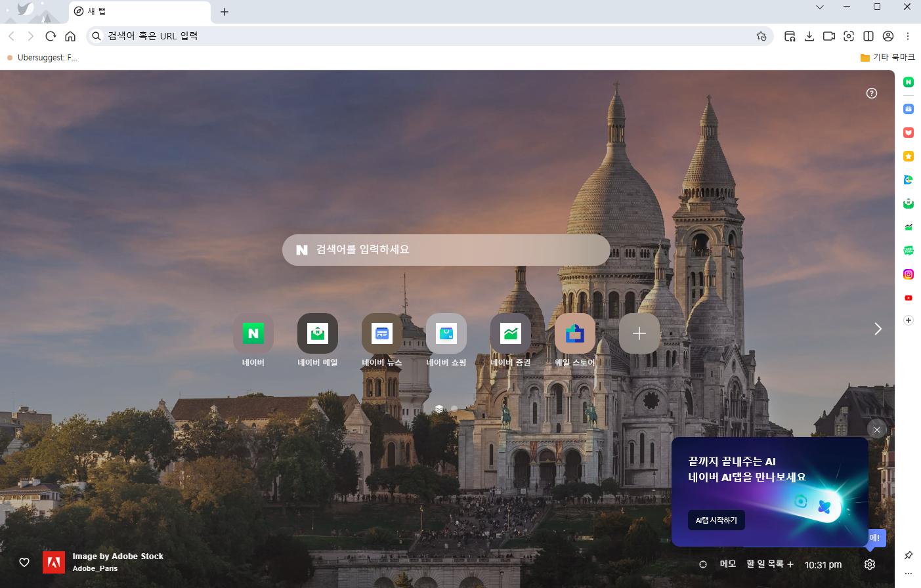Screen dimensions: 921x588
Task: Open the screen capture tool icon
Action: click(x=849, y=36)
